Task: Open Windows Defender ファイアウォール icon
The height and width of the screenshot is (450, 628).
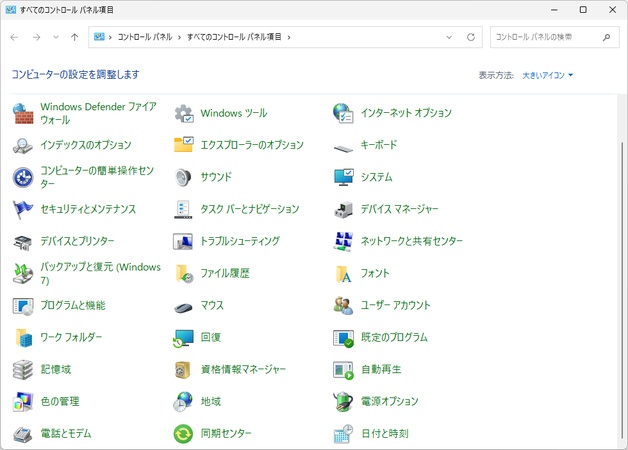Action: pos(23,113)
